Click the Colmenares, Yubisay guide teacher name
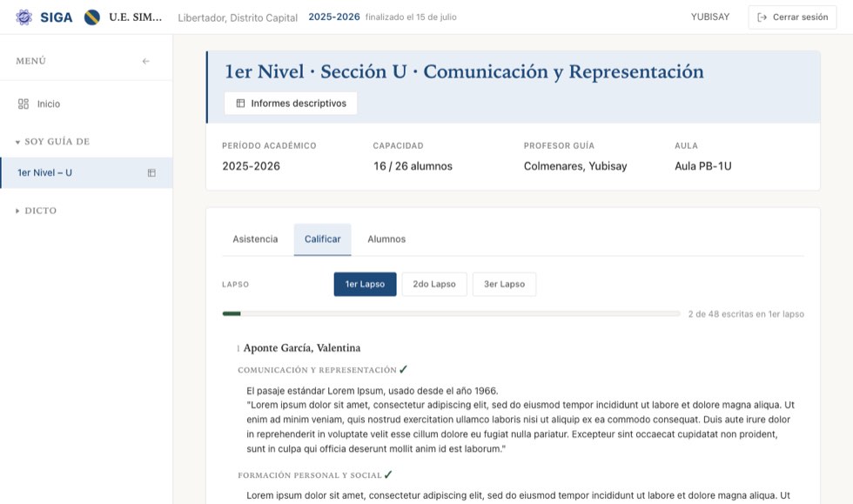 tap(575, 166)
